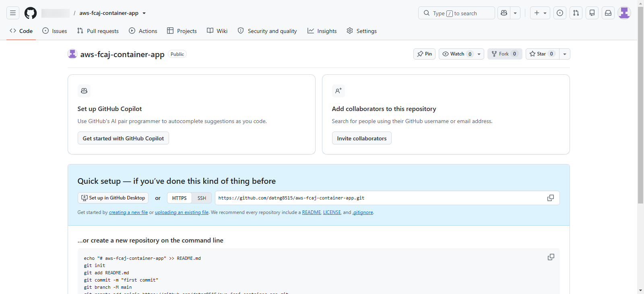Open the Pull requests tab

[98, 31]
